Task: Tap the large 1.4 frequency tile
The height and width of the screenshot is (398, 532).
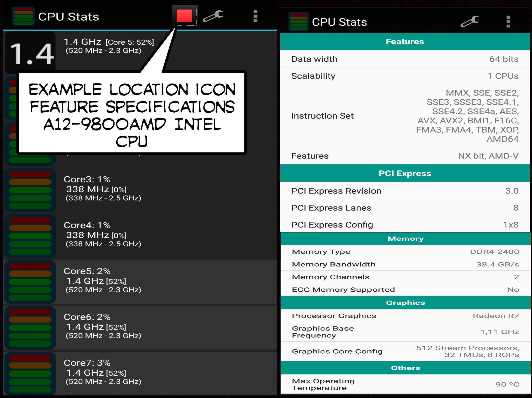Action: pyautogui.click(x=30, y=52)
